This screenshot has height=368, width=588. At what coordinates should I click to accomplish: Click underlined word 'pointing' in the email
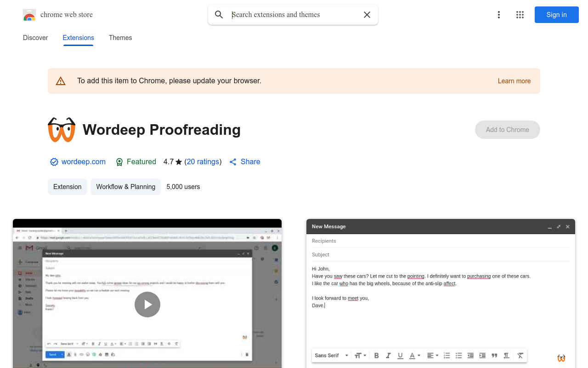(416, 276)
